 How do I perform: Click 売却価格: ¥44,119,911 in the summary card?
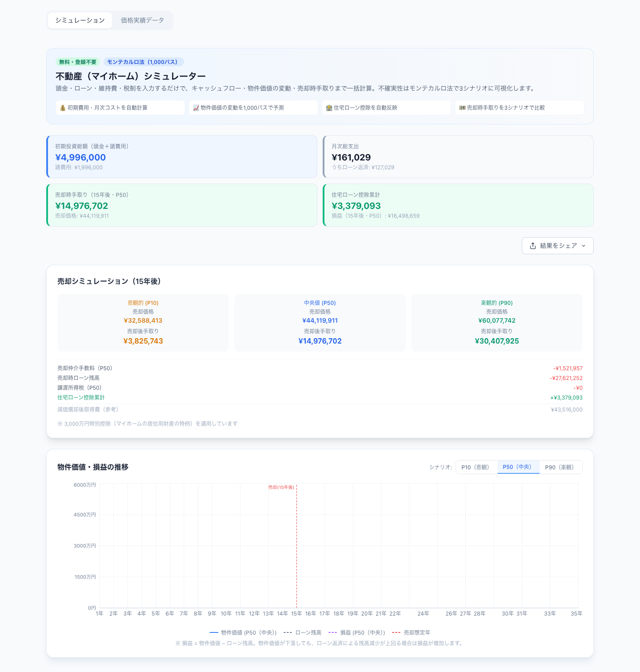[x=82, y=216]
